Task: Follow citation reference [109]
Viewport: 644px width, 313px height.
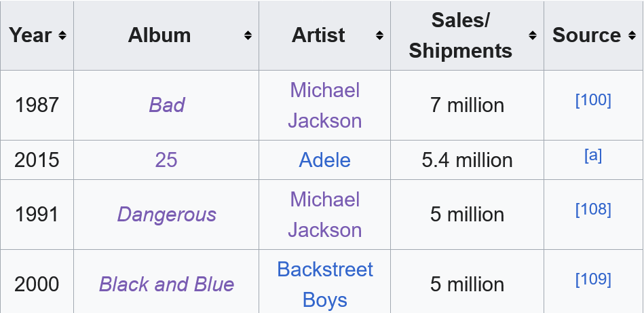Action: (593, 279)
